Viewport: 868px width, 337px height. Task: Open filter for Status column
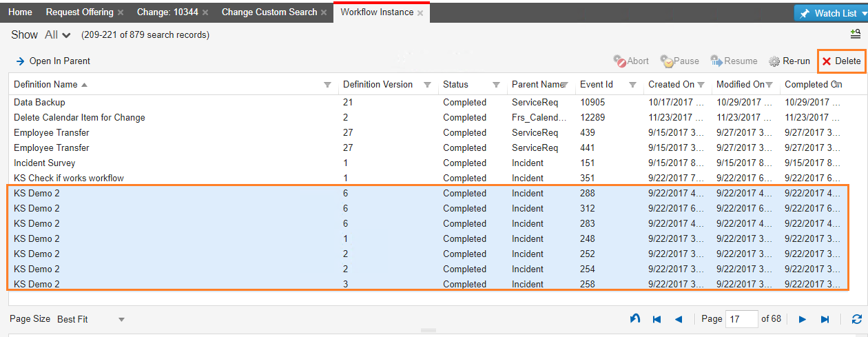point(496,85)
